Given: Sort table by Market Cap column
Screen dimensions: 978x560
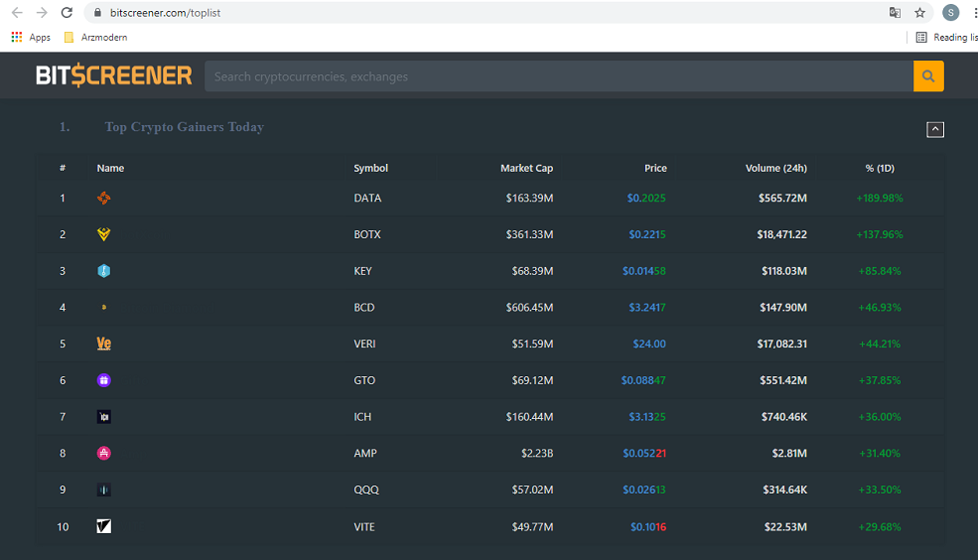Looking at the screenshot, I should (526, 168).
